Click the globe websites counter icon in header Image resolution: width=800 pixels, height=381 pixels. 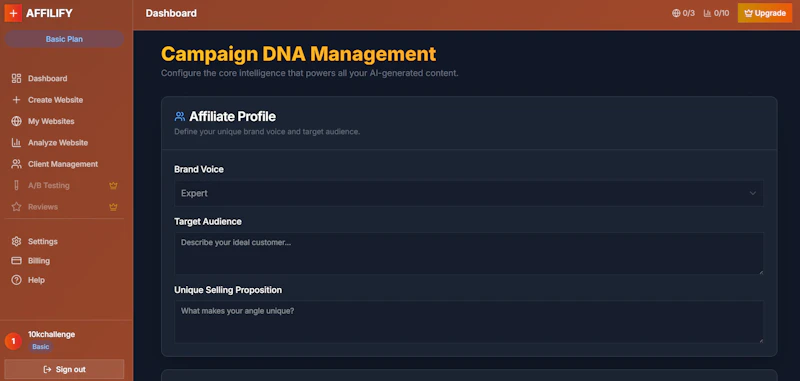pos(676,13)
